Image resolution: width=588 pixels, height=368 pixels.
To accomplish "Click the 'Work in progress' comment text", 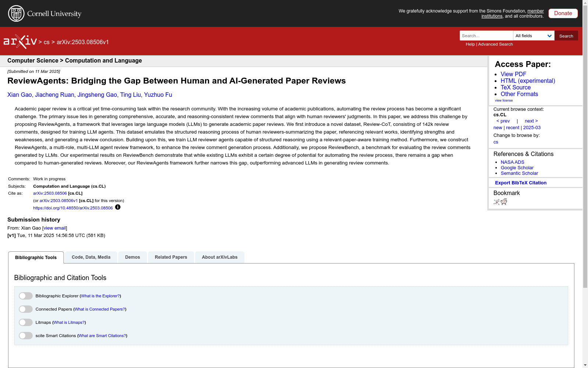I will pyautogui.click(x=49, y=179).
